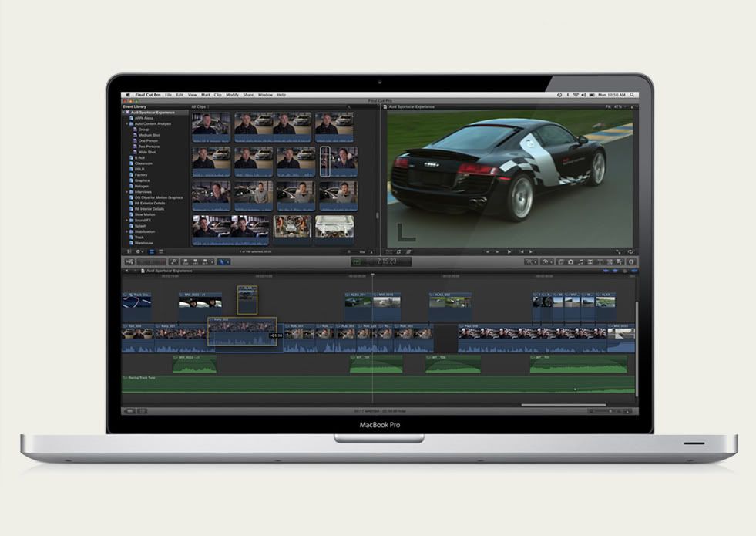Image resolution: width=756 pixels, height=536 pixels.
Task: Open the browser gear action menu
Action: coord(139,251)
